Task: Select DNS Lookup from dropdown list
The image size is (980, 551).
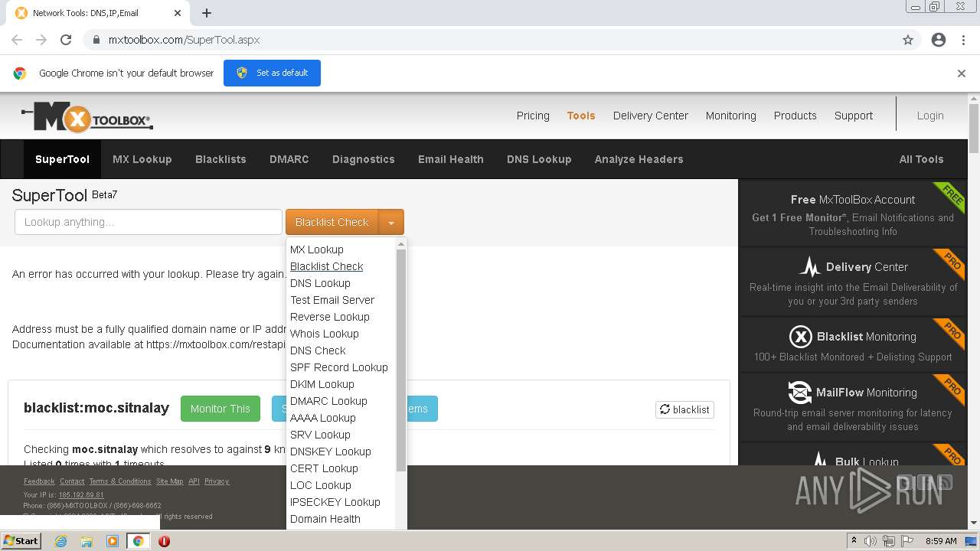Action: pos(320,283)
